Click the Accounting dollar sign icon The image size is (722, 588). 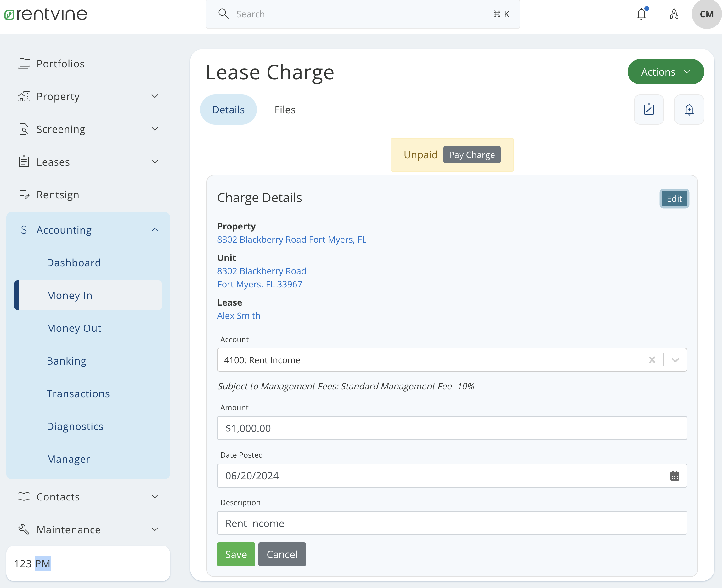(24, 230)
